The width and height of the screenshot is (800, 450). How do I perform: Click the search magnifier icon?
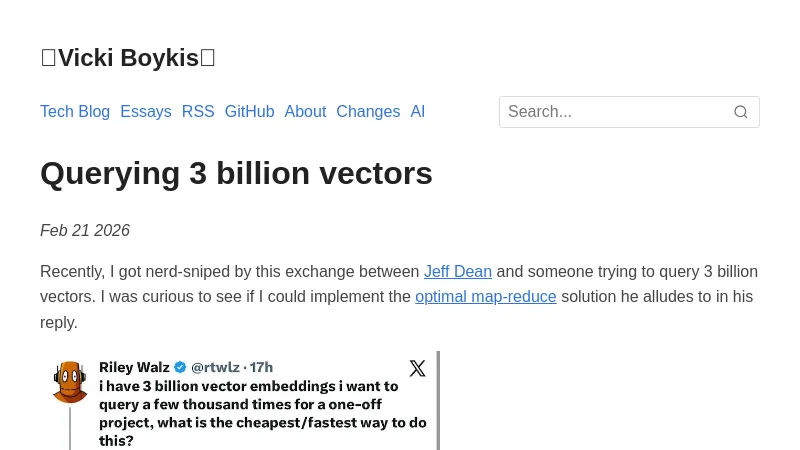click(x=741, y=112)
